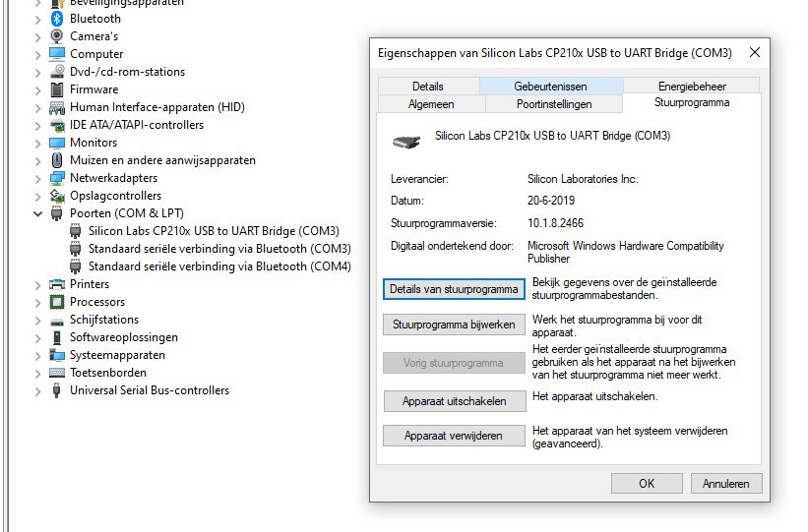
Task: Click Details van stuurprogramma button
Action: pyautogui.click(x=454, y=289)
